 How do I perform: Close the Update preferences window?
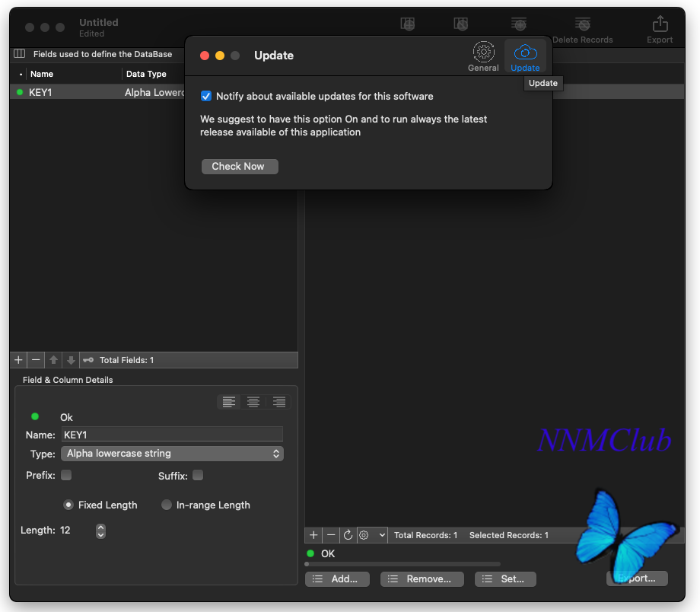[205, 56]
